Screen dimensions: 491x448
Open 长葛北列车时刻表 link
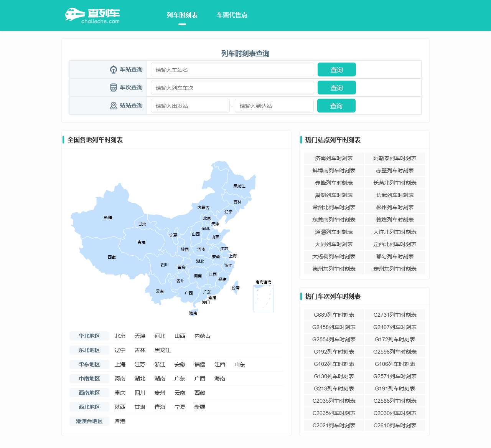click(395, 183)
